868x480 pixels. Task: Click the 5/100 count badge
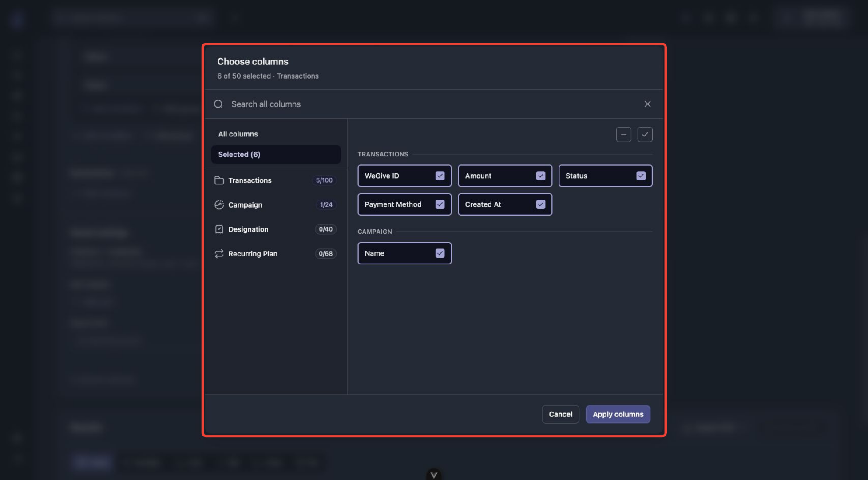pos(324,180)
